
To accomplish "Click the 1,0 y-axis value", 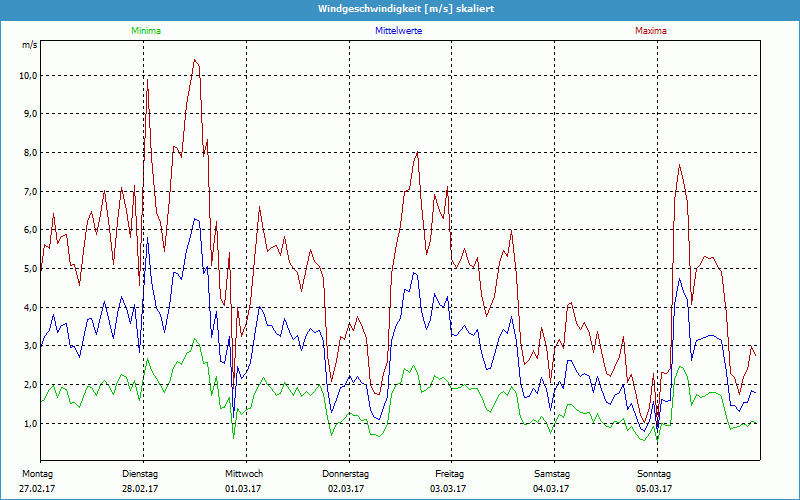I will pyautogui.click(x=30, y=423).
